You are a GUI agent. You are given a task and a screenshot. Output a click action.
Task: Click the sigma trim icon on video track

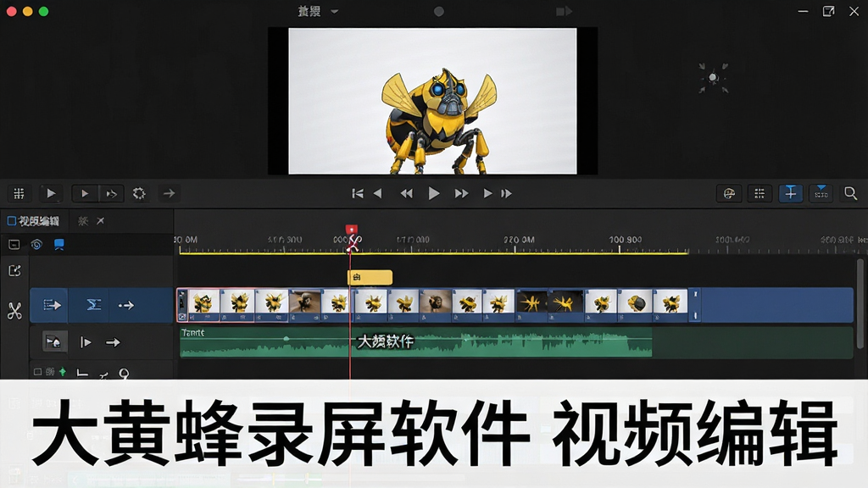pos(93,305)
